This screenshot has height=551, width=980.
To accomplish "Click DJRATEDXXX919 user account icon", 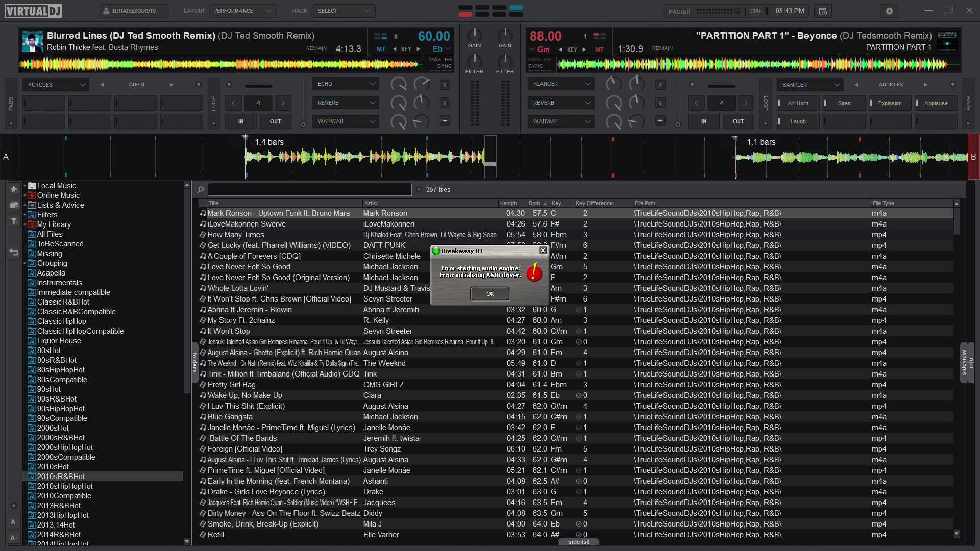I will [106, 11].
